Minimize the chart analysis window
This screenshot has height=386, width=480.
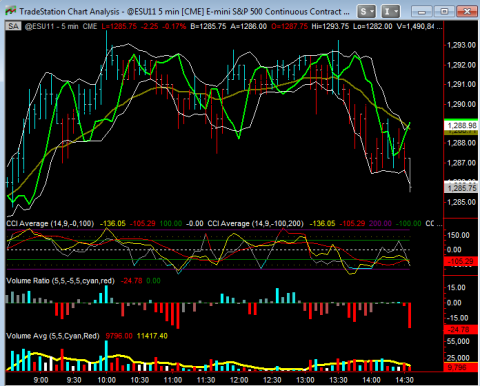[x=422, y=12]
